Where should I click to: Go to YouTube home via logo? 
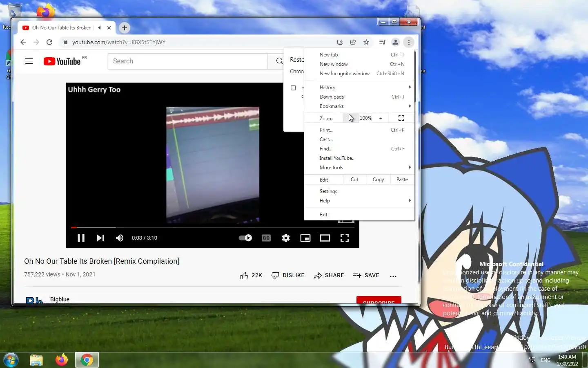coord(62,61)
